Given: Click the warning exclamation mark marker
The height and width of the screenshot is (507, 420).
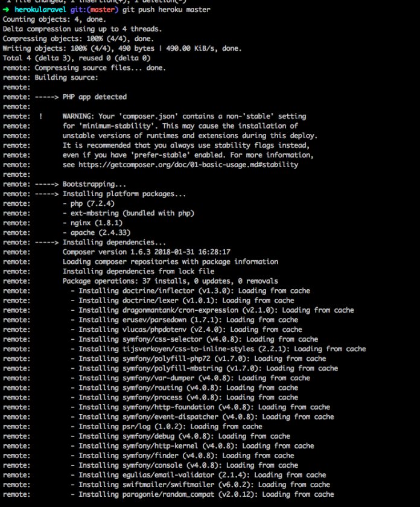Looking at the screenshot, I should click(x=40, y=116).
